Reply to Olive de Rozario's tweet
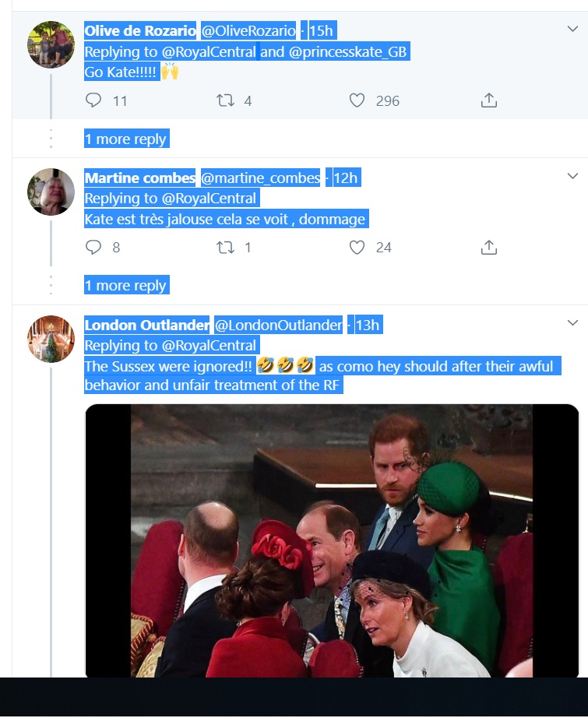588x718 pixels. pos(93,100)
